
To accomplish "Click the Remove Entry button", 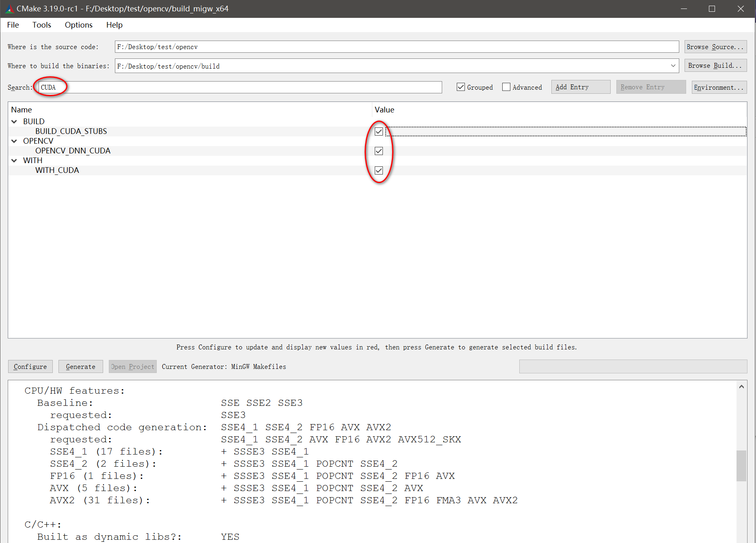I will [651, 87].
